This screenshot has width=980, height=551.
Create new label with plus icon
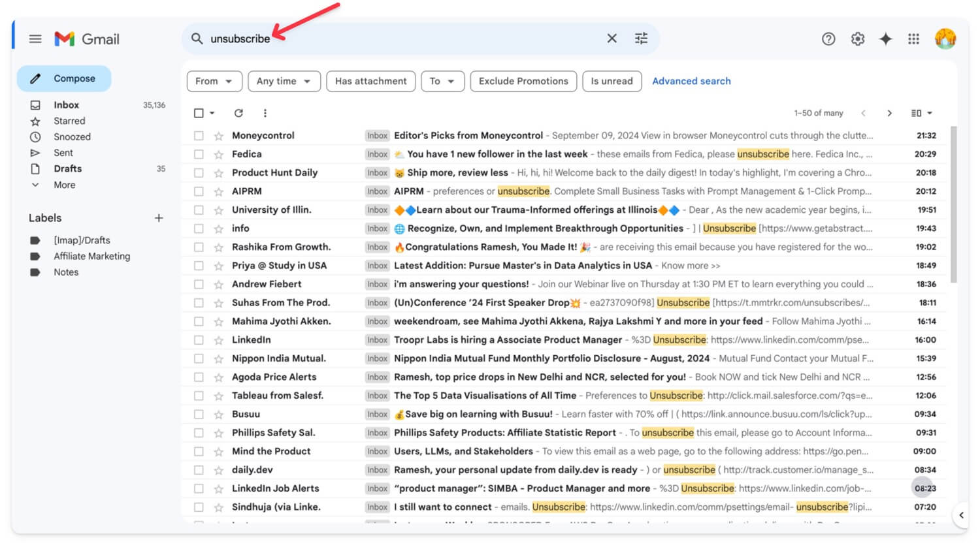[159, 218]
